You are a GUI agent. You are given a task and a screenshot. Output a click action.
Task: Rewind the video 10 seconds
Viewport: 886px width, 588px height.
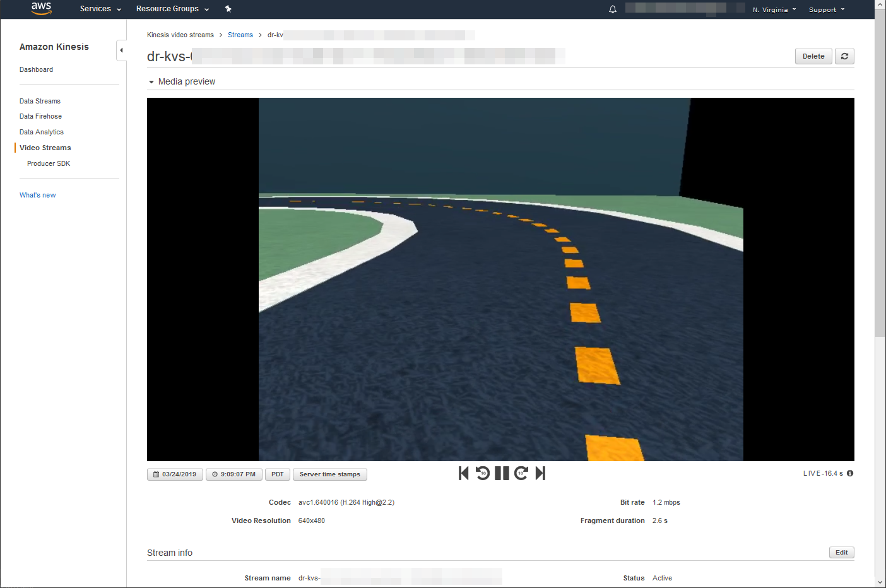483,473
